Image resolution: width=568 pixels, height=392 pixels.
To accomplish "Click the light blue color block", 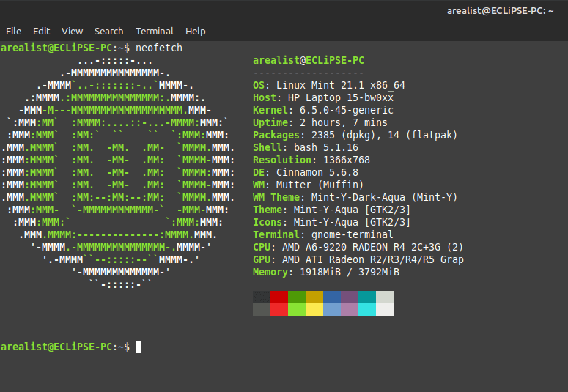I will (x=332, y=309).
